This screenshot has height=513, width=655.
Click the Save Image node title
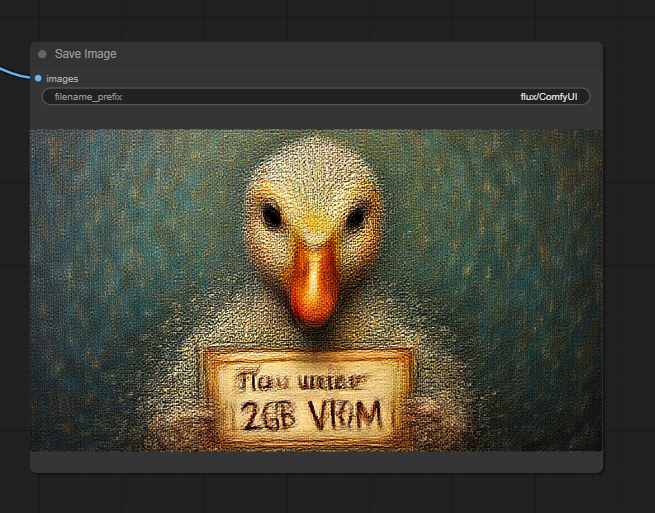[x=86, y=54]
